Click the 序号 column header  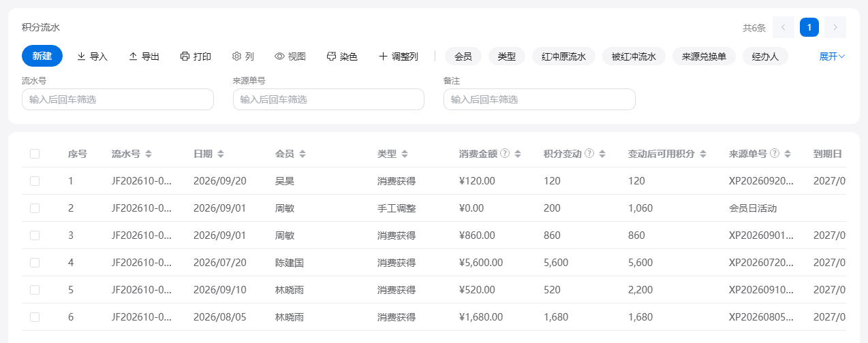[78, 154]
